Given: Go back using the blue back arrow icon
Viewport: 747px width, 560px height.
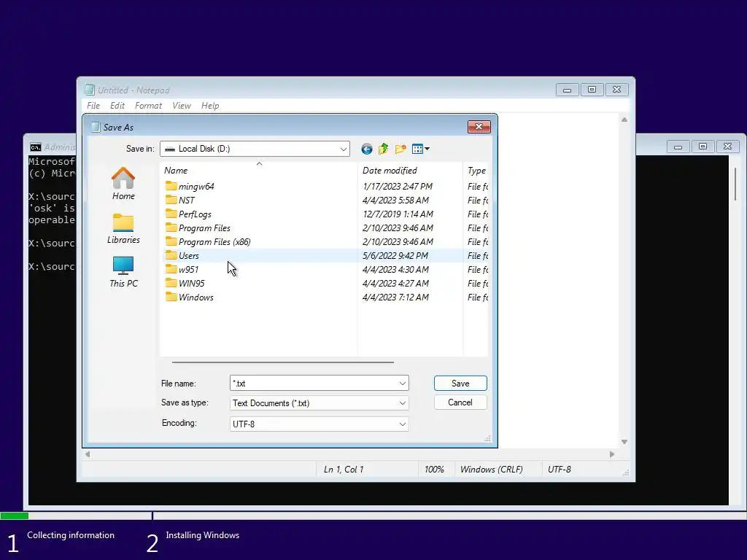Looking at the screenshot, I should pyautogui.click(x=366, y=149).
